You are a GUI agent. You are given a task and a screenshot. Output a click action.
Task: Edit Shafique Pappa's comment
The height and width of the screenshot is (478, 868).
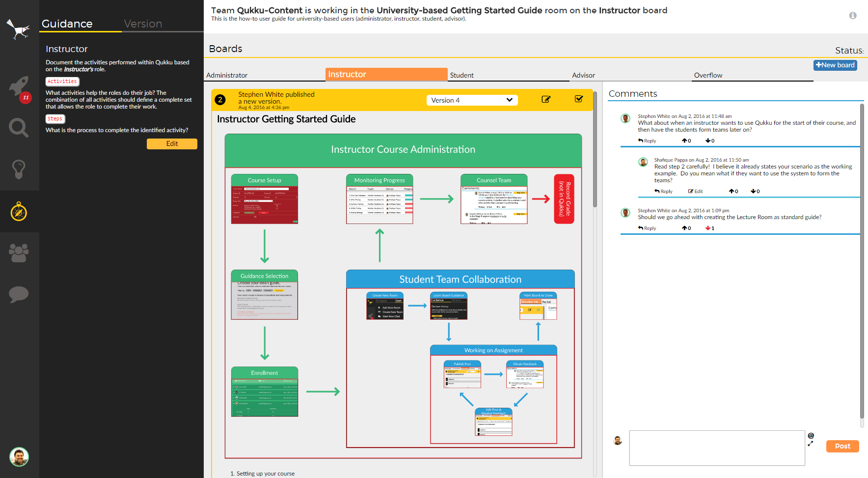695,191
